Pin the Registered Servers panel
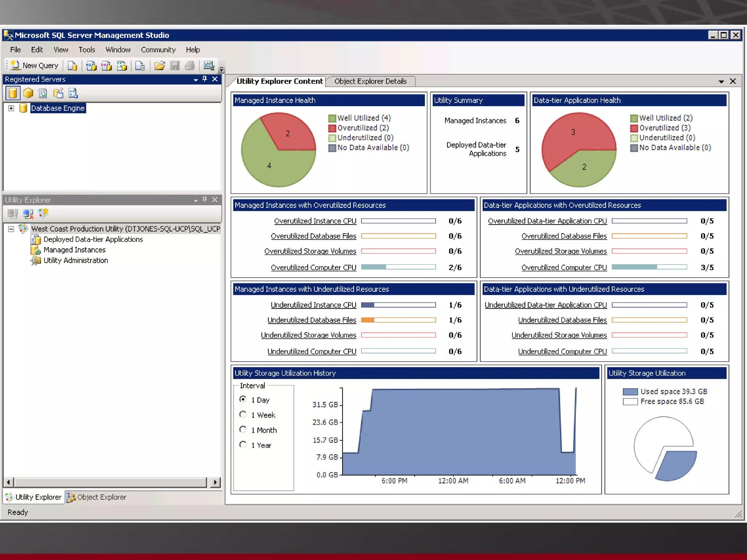The width and height of the screenshot is (747, 560). tap(205, 79)
